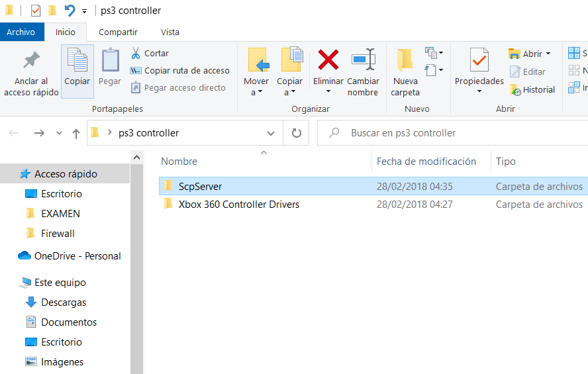This screenshot has height=374, width=588.
Task: Open the Historial option
Action: 532,89
